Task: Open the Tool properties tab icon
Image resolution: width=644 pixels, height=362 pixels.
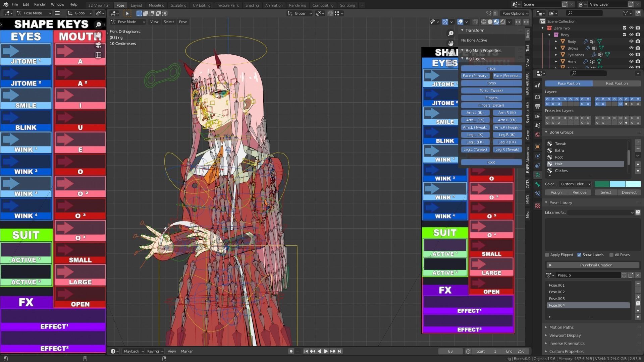Action: pyautogui.click(x=538, y=85)
